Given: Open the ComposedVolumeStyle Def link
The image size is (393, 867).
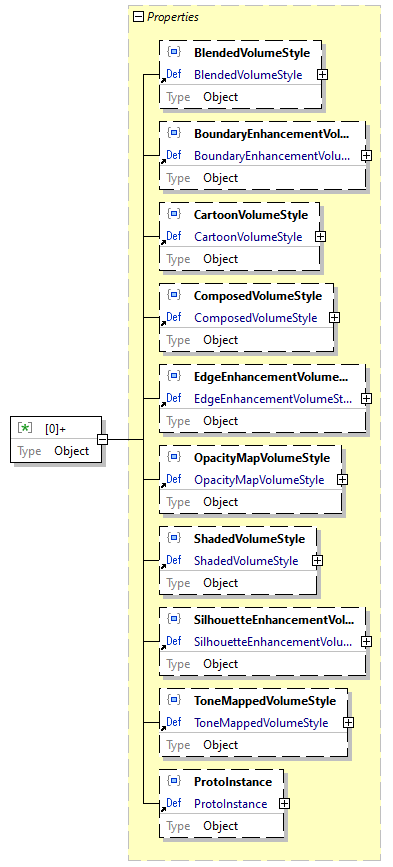Looking at the screenshot, I should click(x=255, y=318).
